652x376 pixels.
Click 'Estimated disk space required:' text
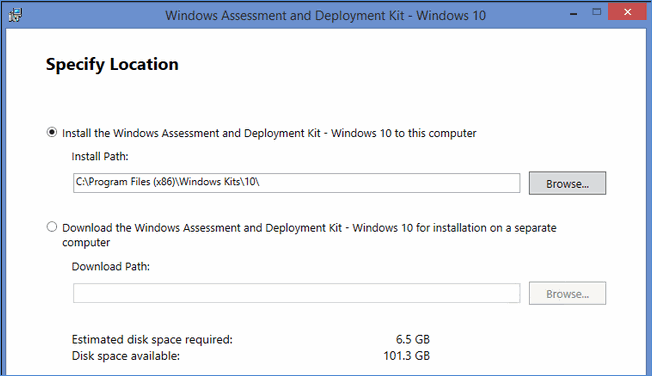click(x=152, y=339)
